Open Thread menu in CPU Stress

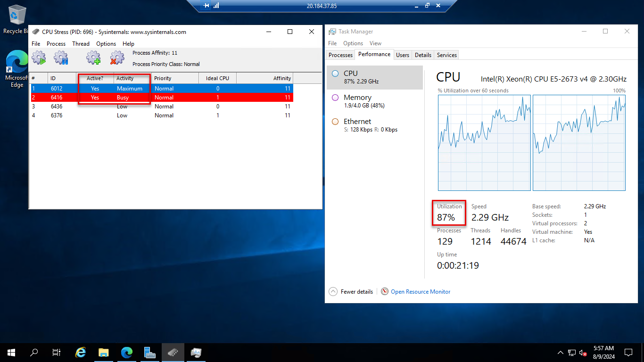click(81, 43)
